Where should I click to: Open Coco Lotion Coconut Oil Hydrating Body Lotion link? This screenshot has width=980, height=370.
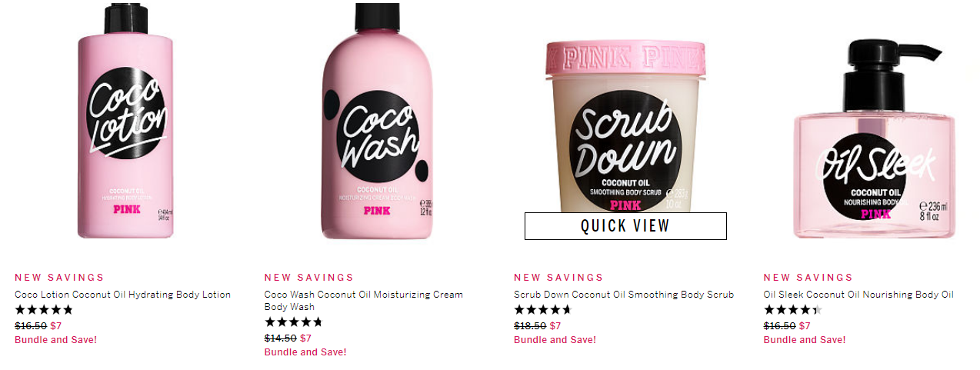(122, 295)
